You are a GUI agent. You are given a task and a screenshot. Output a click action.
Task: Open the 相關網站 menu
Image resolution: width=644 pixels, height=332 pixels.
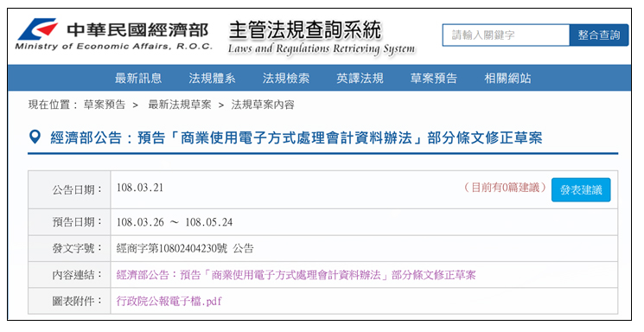tap(507, 78)
